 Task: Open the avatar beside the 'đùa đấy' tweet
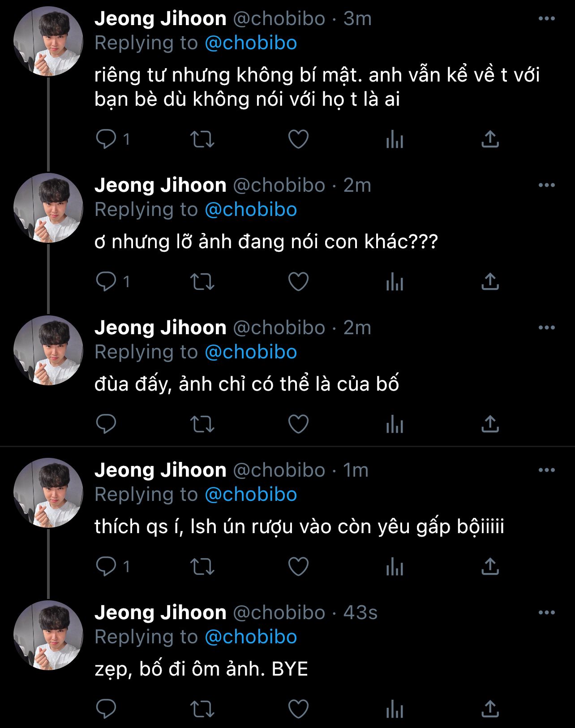48,350
